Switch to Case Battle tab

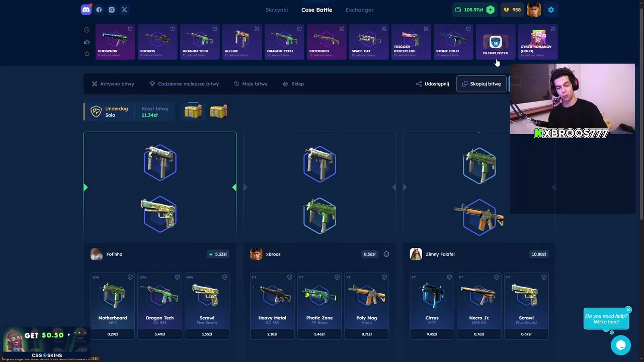tap(316, 10)
